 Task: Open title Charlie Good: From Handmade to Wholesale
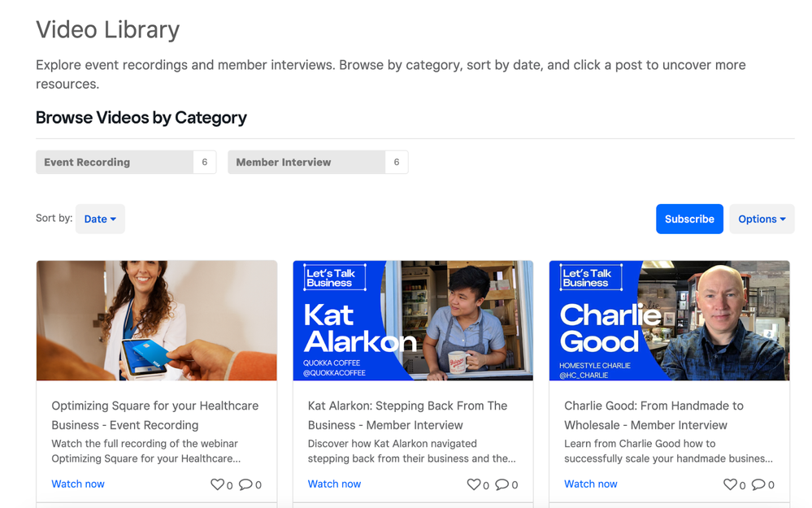coord(654,415)
